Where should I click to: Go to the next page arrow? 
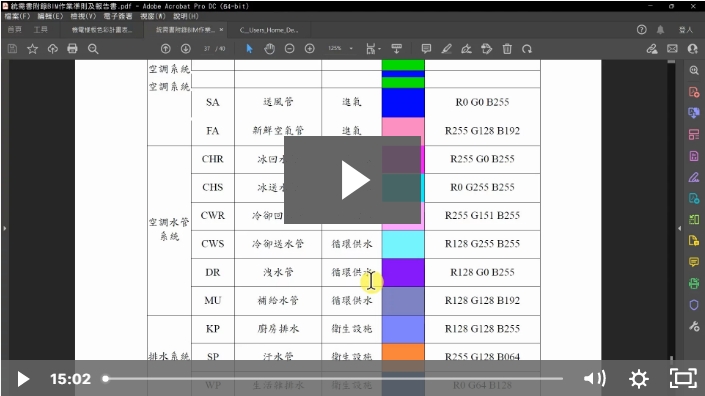click(186, 49)
